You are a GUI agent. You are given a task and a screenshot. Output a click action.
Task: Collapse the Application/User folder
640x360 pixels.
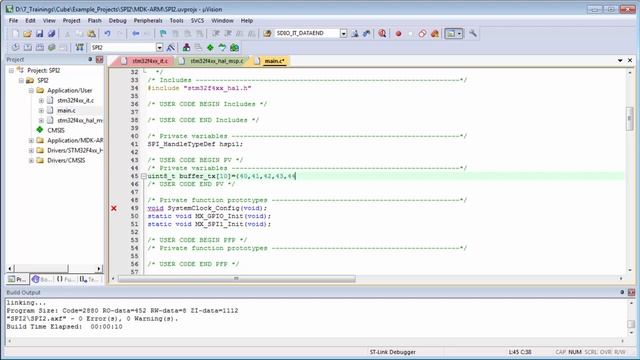[31, 90]
